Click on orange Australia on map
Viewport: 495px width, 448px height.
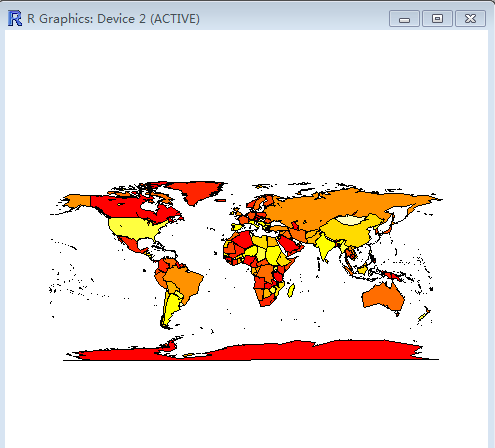[x=383, y=297]
